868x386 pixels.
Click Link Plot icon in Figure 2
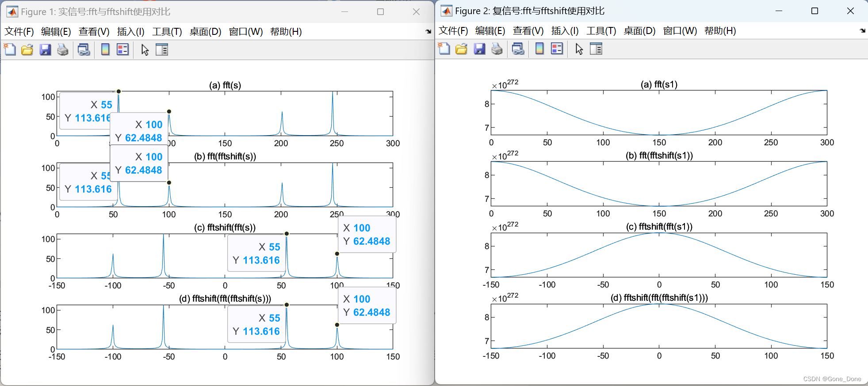pos(518,49)
